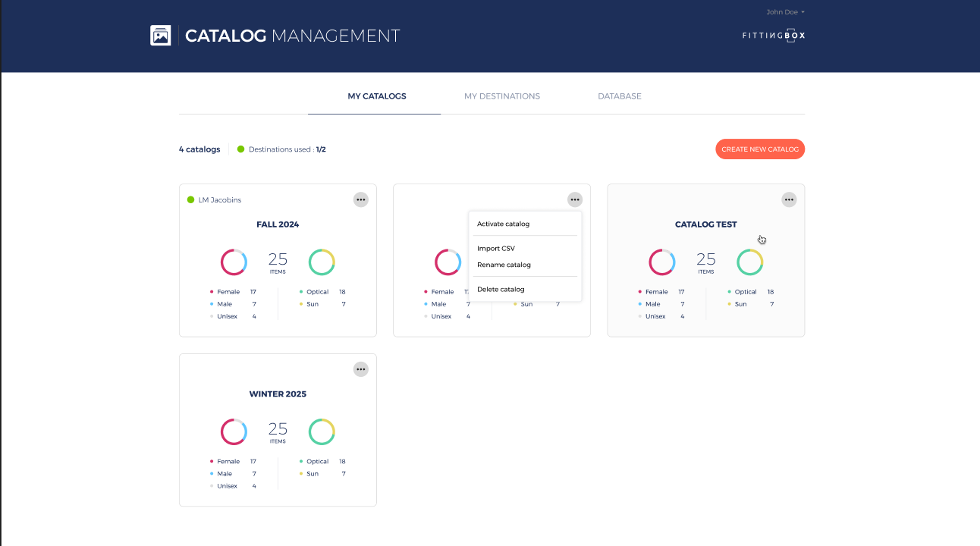Open the WINTER 2025 catalog card title

(x=278, y=394)
